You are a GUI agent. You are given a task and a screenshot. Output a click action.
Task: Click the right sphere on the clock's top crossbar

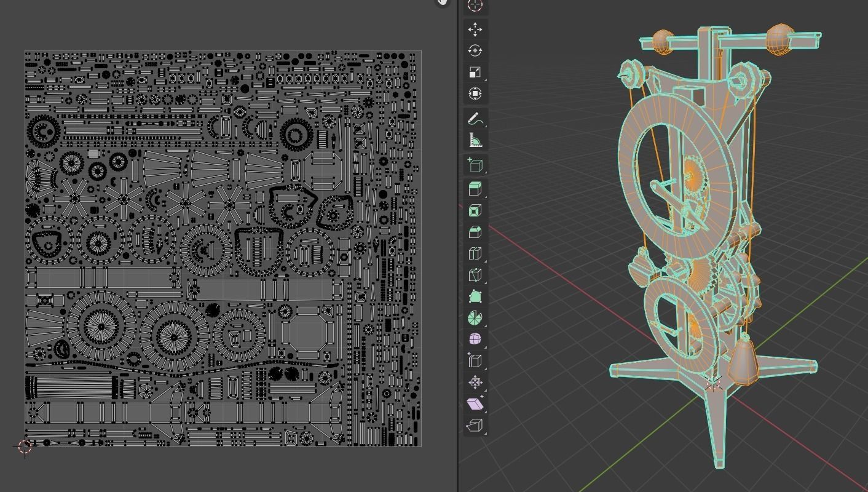779,39
